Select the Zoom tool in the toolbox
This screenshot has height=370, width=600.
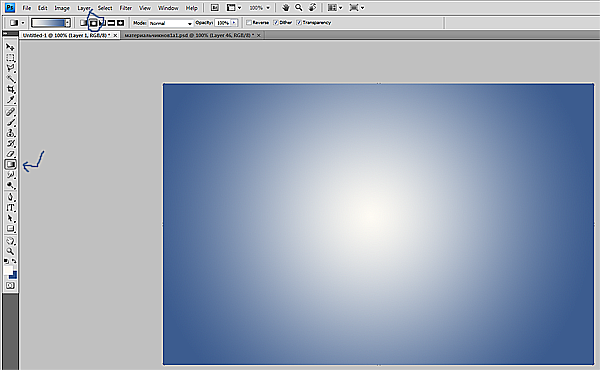pos(10,251)
